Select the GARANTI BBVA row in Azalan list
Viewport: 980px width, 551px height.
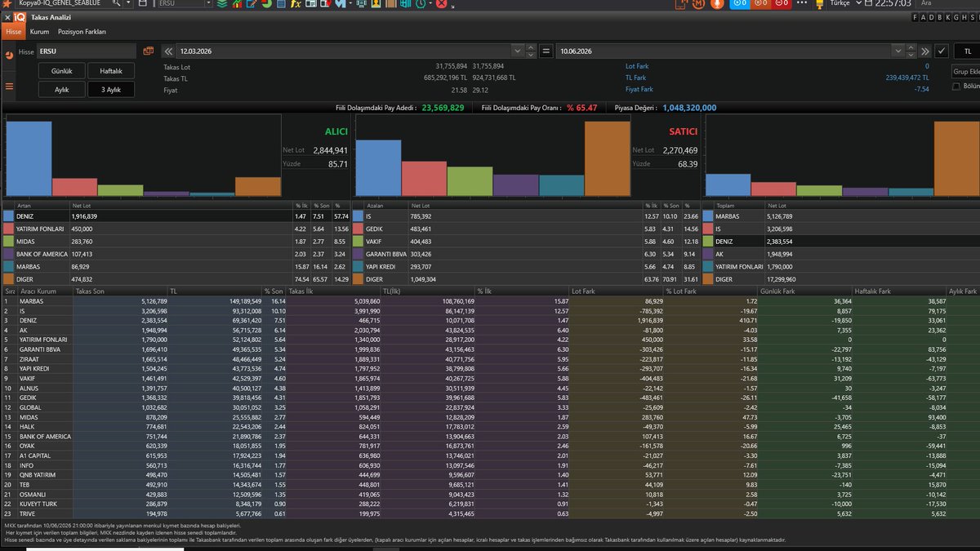pyautogui.click(x=525, y=254)
